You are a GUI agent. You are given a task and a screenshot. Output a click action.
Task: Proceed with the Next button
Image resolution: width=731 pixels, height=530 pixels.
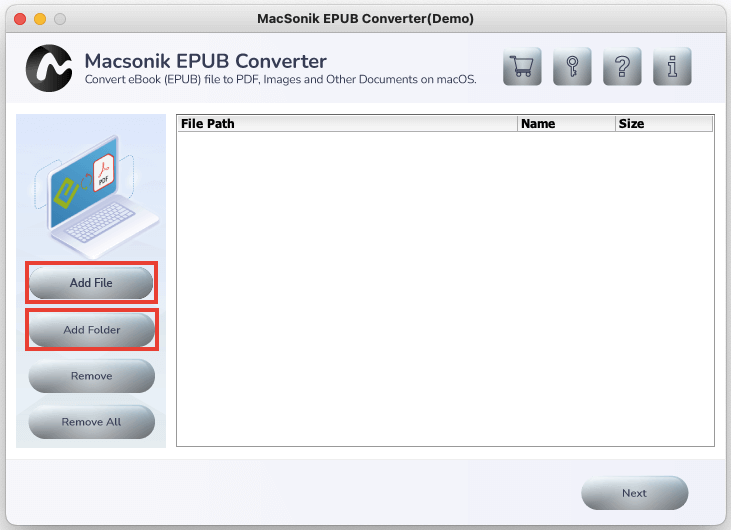tap(634, 493)
